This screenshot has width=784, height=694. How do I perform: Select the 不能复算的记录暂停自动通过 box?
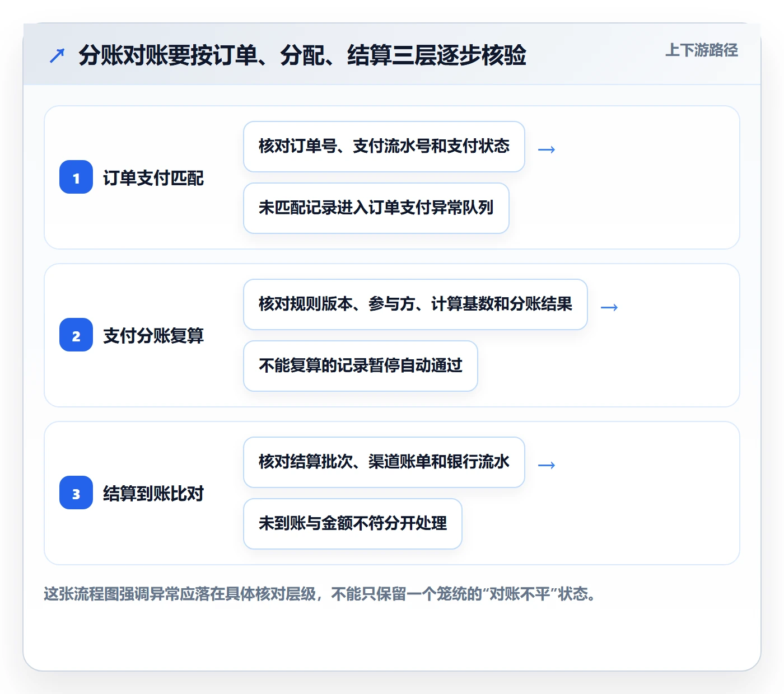(361, 366)
